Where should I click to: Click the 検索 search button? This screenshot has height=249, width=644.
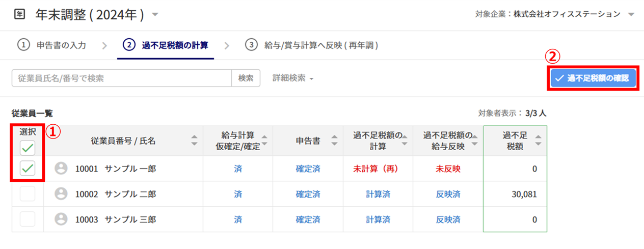(246, 78)
